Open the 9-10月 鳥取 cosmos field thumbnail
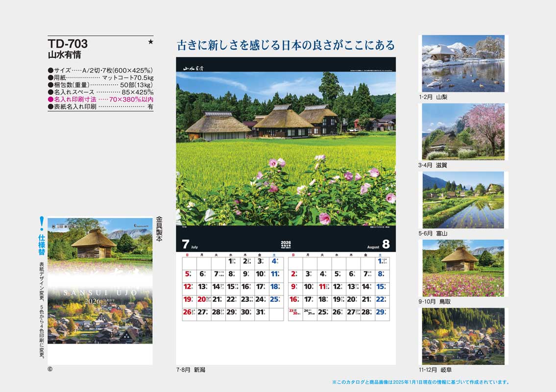 pos(463,268)
